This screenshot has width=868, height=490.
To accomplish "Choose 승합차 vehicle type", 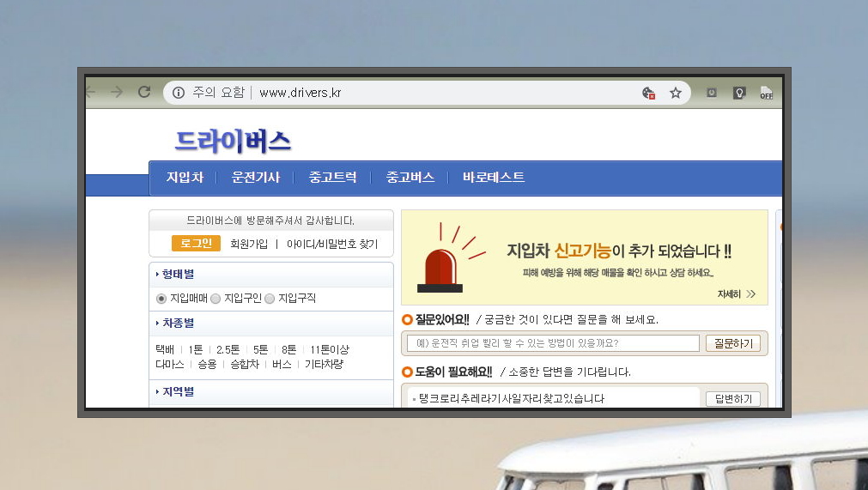I will pyautogui.click(x=245, y=365).
